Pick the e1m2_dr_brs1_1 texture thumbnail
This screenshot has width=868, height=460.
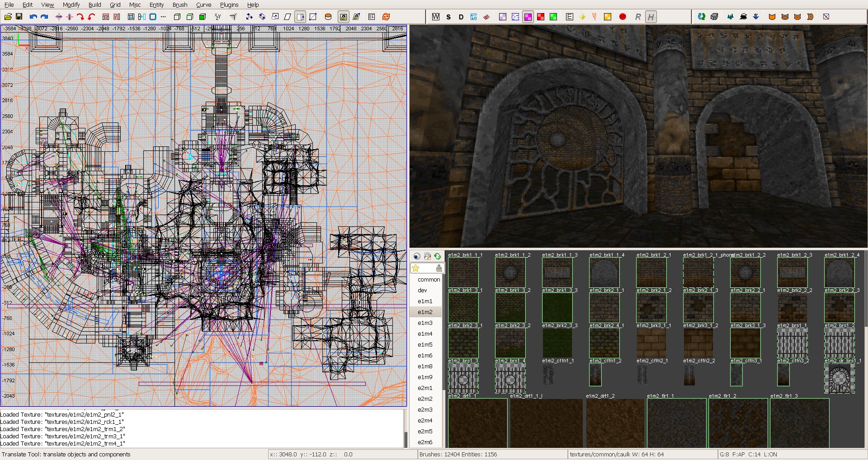point(840,378)
